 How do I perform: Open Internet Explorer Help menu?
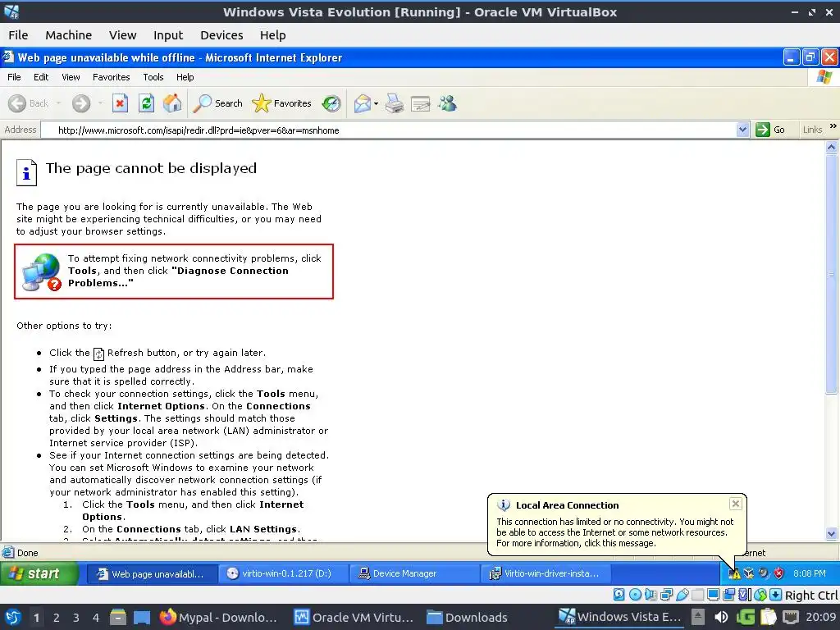click(185, 77)
